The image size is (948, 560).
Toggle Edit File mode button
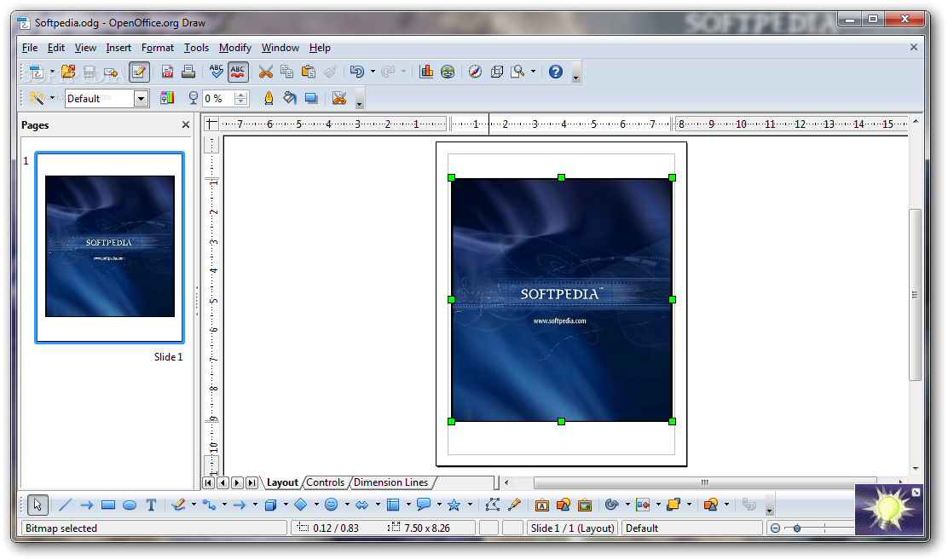(138, 72)
